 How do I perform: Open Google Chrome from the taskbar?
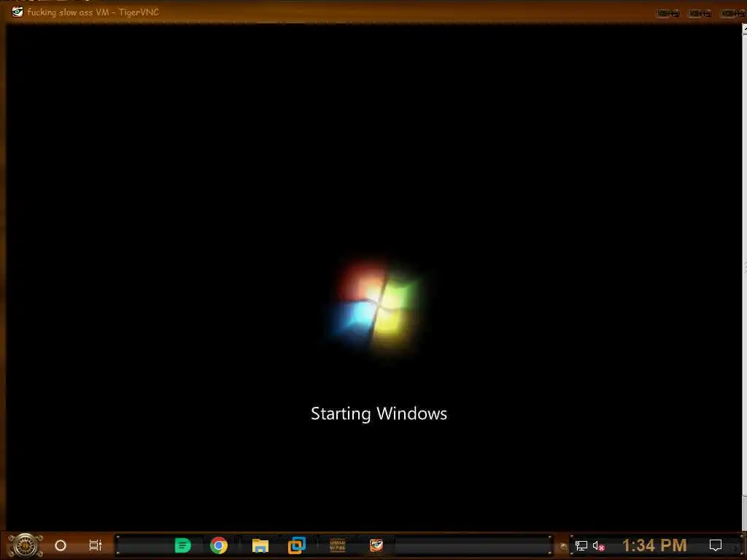pos(219,545)
